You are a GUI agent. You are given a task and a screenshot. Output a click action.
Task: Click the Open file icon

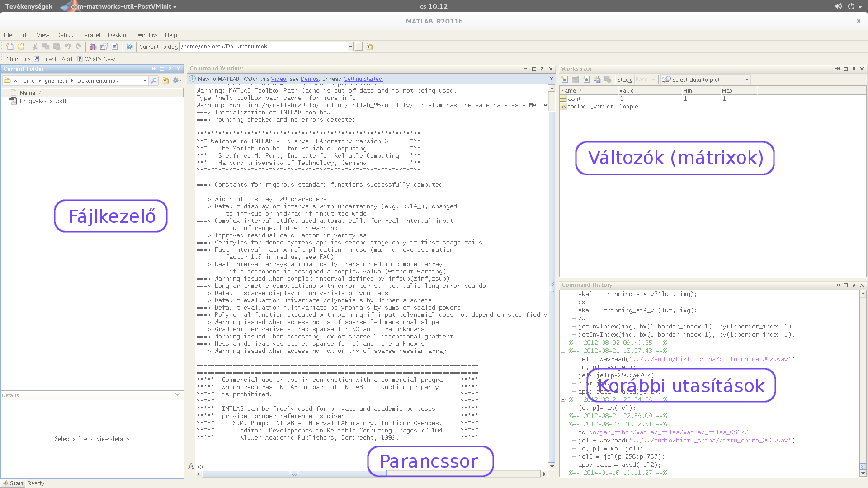pos(21,47)
